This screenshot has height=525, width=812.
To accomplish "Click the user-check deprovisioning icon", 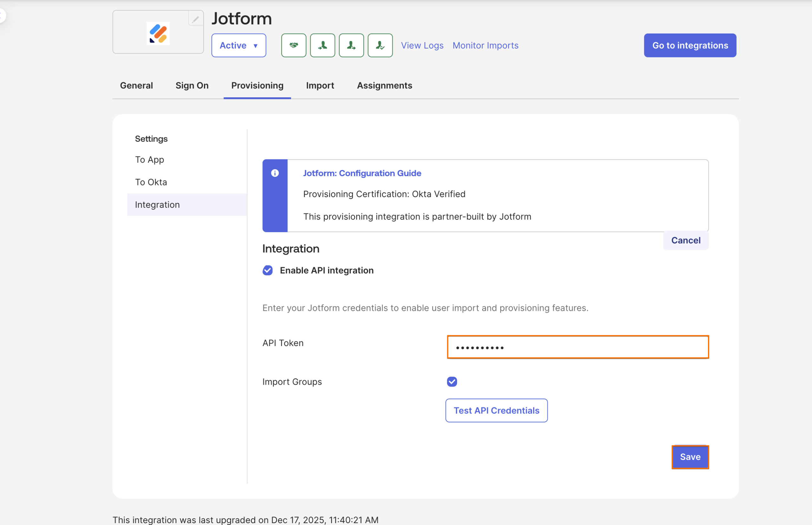I will pos(380,45).
